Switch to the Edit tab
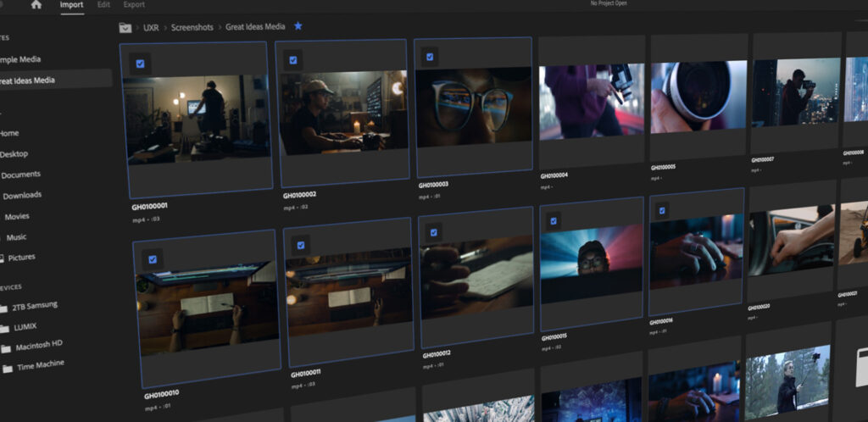 pyautogui.click(x=103, y=5)
